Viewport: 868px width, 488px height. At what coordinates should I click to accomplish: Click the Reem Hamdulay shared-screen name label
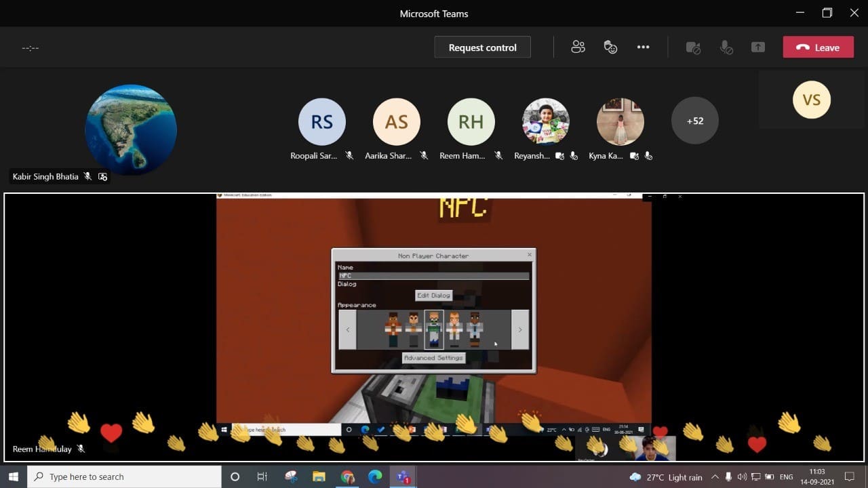pyautogui.click(x=42, y=449)
